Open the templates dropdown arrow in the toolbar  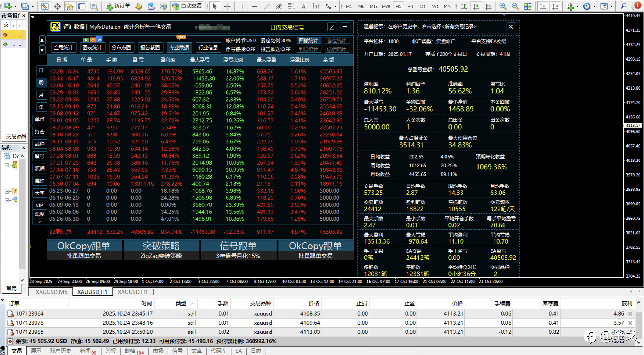click(x=612, y=6)
